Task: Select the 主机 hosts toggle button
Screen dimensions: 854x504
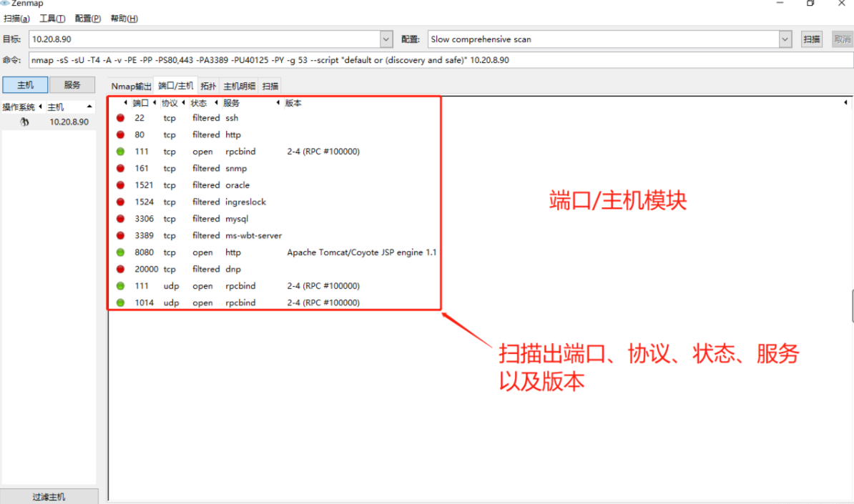Action: pyautogui.click(x=25, y=85)
